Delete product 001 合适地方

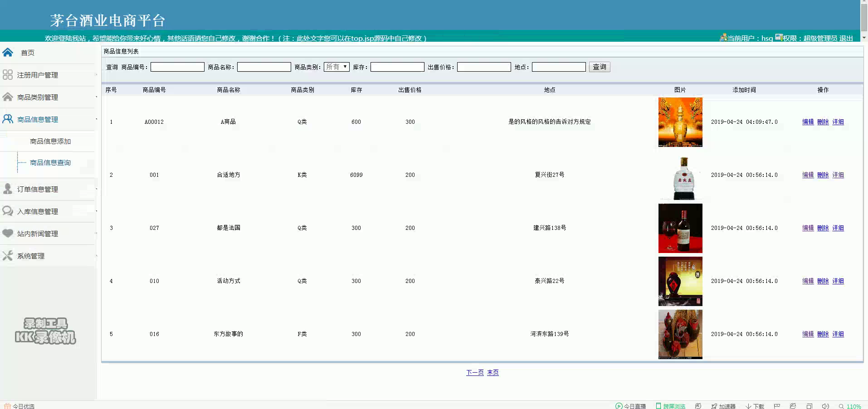(823, 175)
